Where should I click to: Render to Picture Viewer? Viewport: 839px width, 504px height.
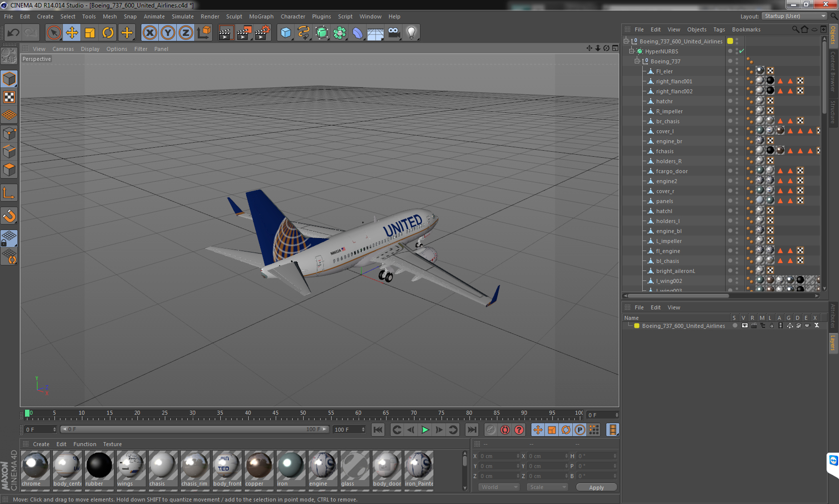point(244,33)
